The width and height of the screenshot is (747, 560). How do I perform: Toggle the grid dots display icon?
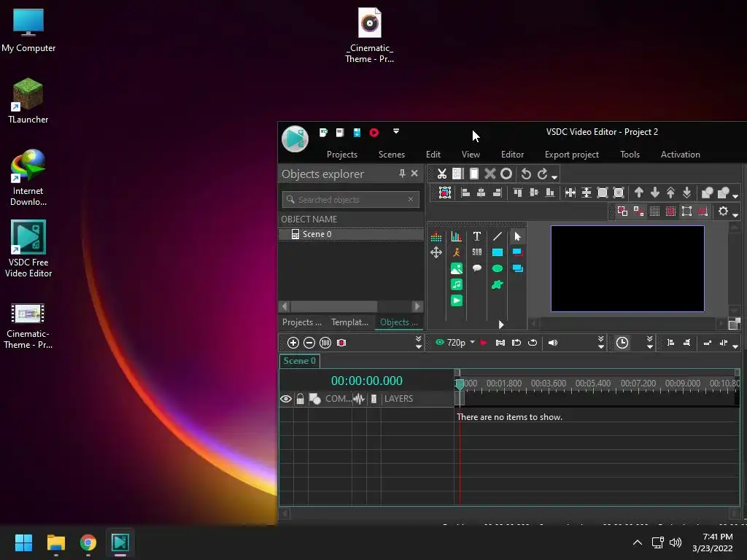[x=654, y=211]
